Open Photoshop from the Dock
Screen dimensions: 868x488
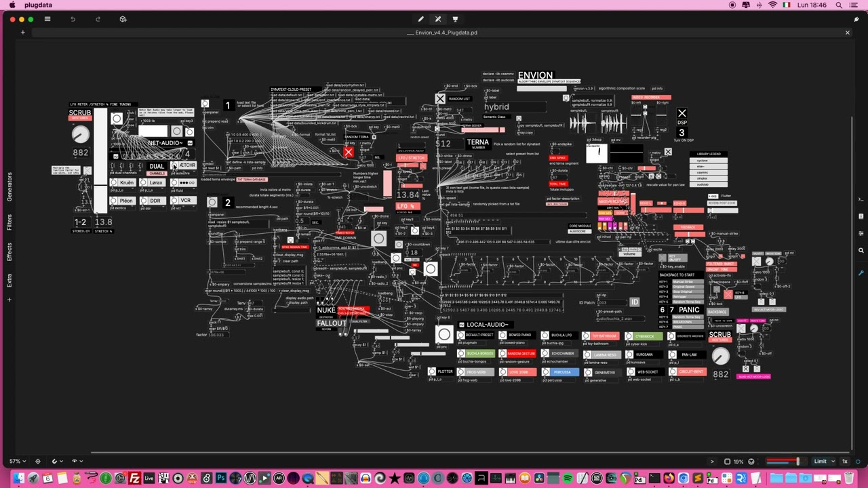click(x=220, y=479)
